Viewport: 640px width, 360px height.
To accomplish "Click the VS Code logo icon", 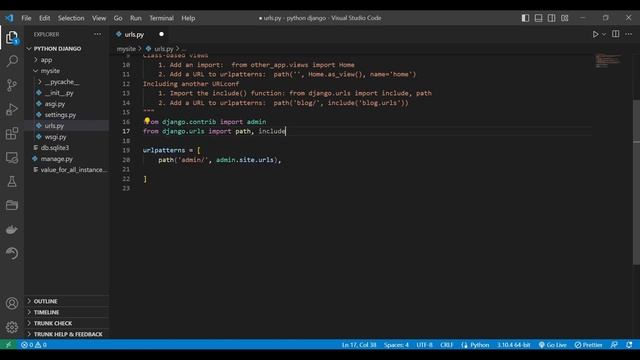I will (9, 18).
